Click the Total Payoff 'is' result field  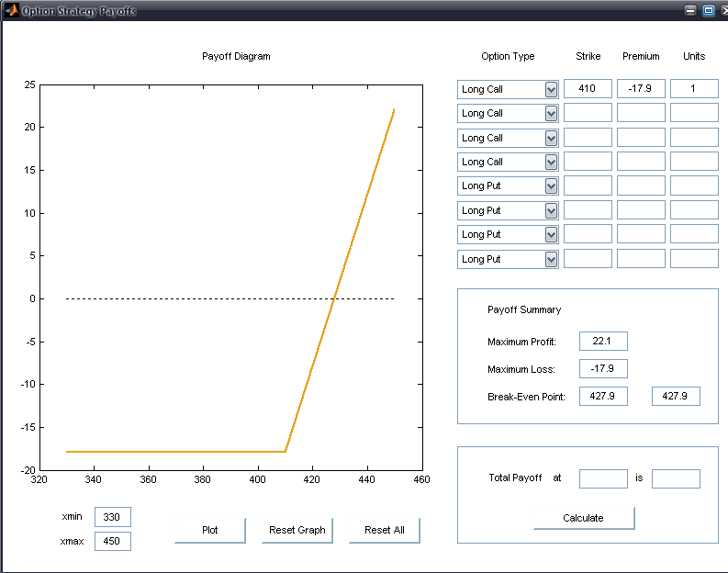(676, 478)
